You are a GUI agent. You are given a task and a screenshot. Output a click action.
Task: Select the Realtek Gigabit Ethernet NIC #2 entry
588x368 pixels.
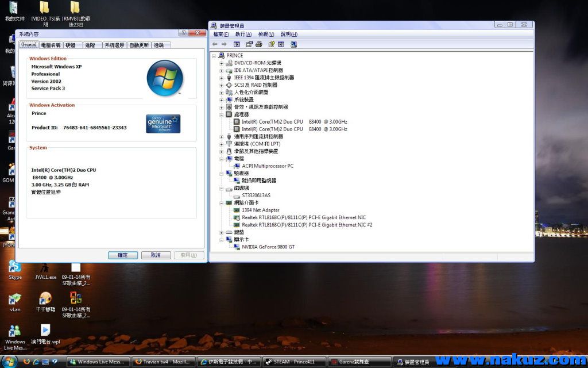point(307,225)
